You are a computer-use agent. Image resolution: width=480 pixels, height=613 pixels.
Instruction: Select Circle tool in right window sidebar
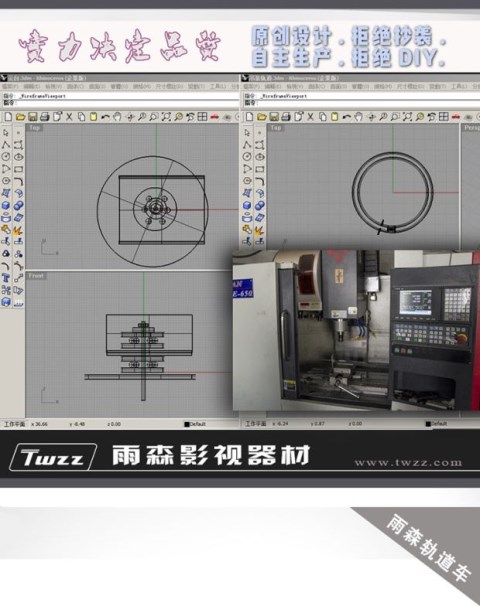click(247, 157)
